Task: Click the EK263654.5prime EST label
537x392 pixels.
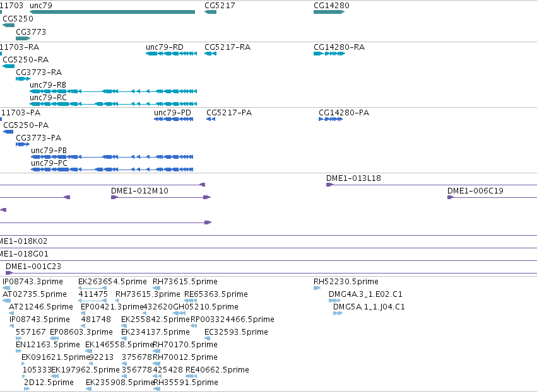Action: pyautogui.click(x=112, y=282)
